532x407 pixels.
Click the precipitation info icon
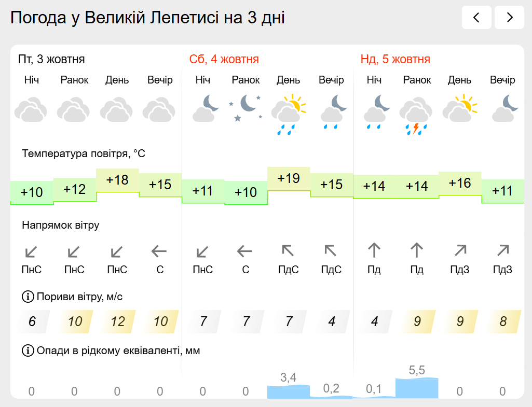[28, 351]
